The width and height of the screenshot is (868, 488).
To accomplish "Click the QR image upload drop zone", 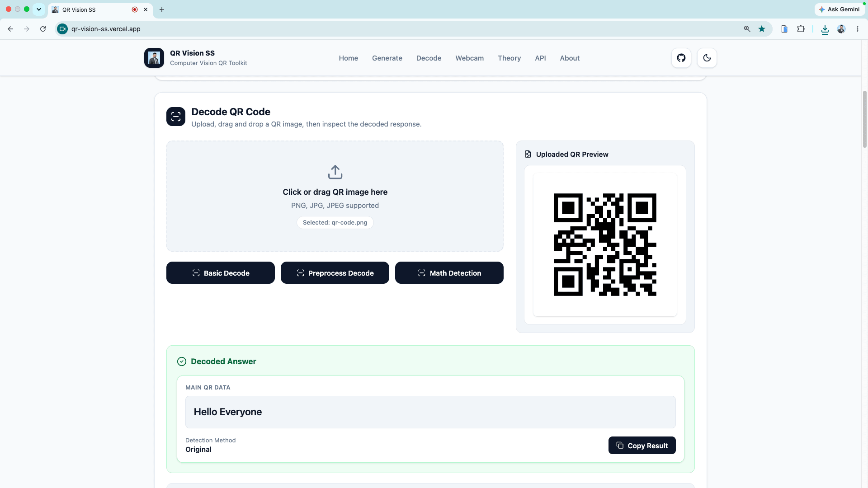I will coord(335,196).
